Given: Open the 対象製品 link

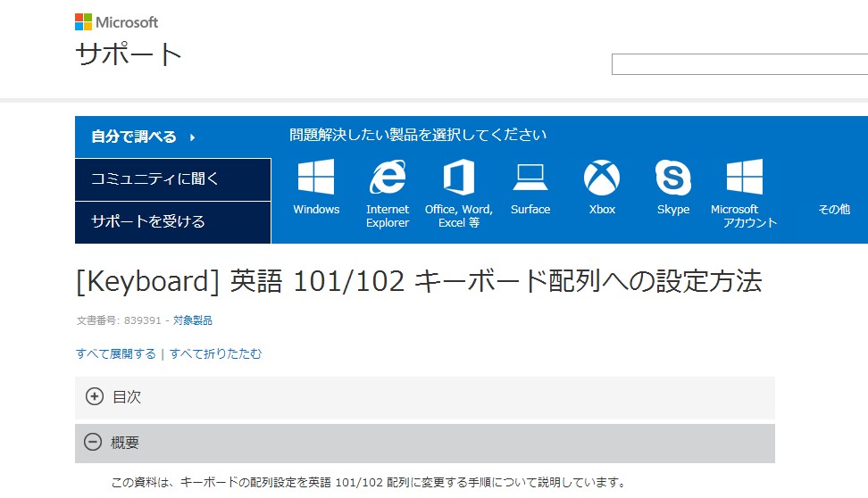Looking at the screenshot, I should [193, 320].
